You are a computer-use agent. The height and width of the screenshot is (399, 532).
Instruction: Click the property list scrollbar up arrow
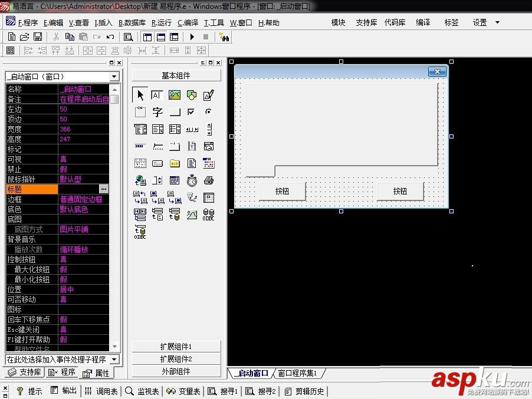pyautogui.click(x=114, y=90)
